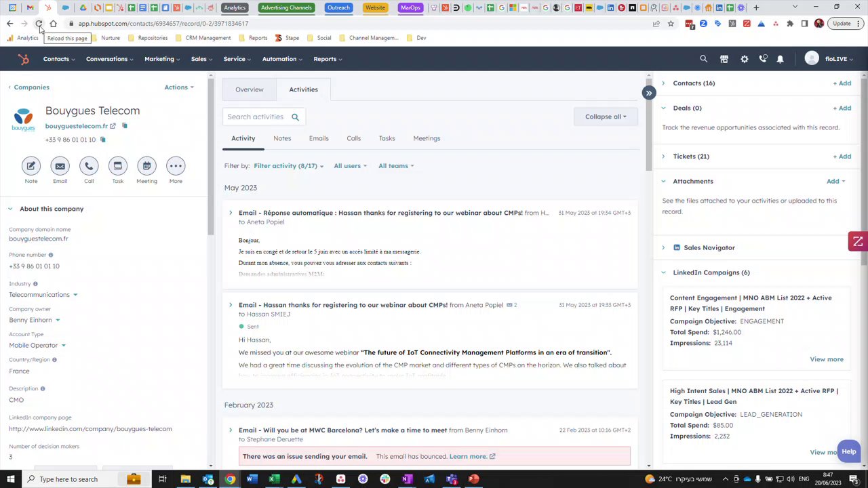868x488 pixels.
Task: Select the Notes activity tab
Action: click(x=282, y=138)
